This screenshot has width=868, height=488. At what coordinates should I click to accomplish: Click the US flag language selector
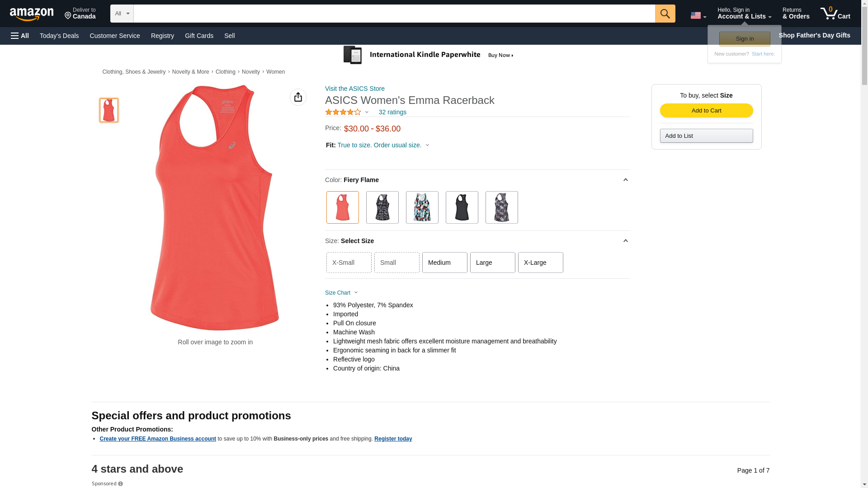[698, 15]
